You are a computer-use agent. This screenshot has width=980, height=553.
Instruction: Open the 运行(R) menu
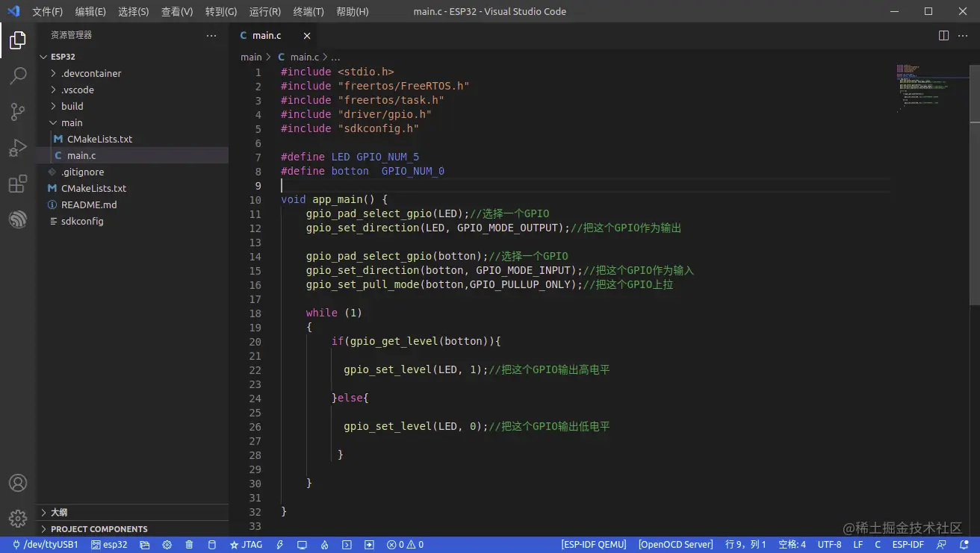point(265,11)
